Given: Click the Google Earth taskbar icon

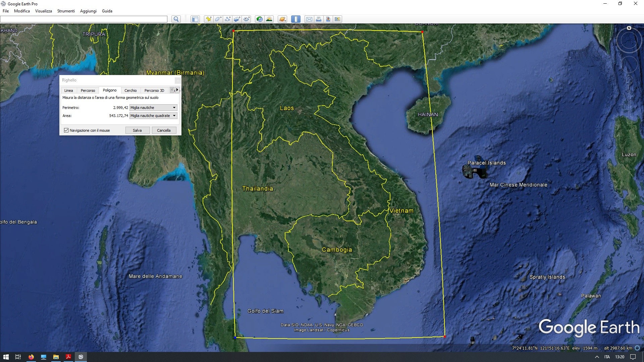Looking at the screenshot, I should [x=81, y=357].
